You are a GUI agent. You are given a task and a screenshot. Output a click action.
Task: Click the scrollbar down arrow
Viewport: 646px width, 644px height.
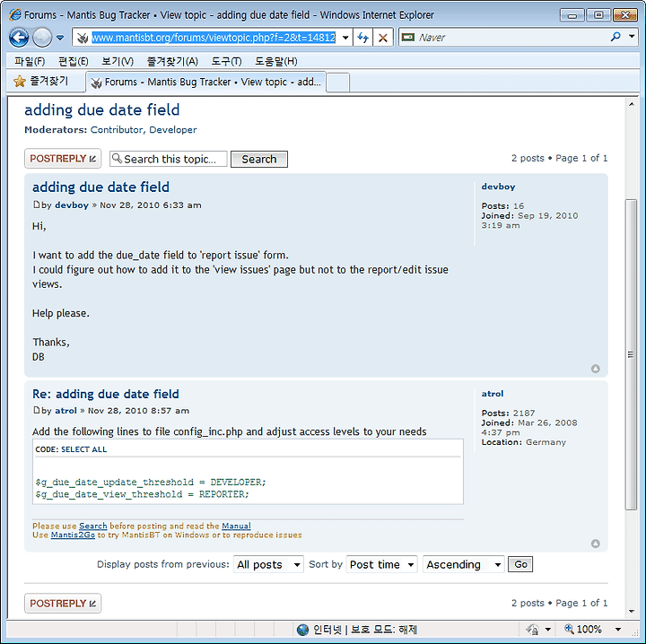[x=632, y=612]
